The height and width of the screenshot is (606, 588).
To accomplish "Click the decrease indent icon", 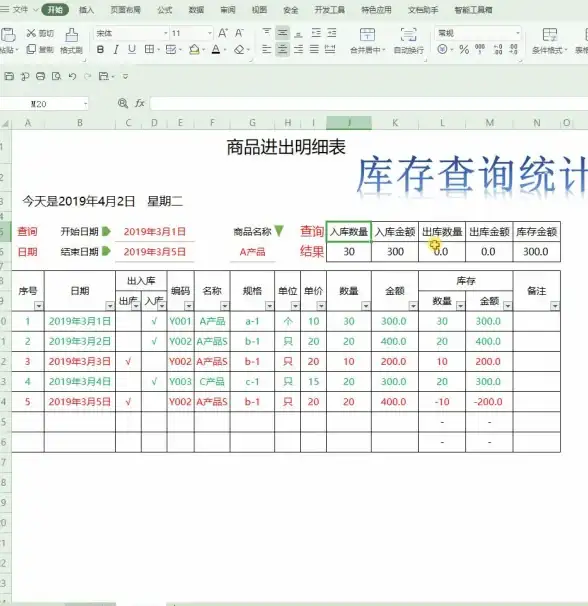I will pos(316,33).
